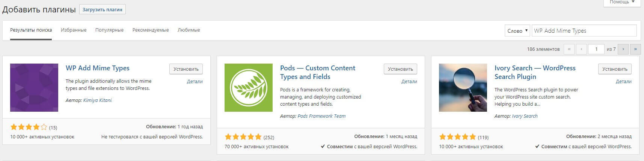
Task: Open Детали for Ivory Search plugin
Action: pyautogui.click(x=624, y=82)
